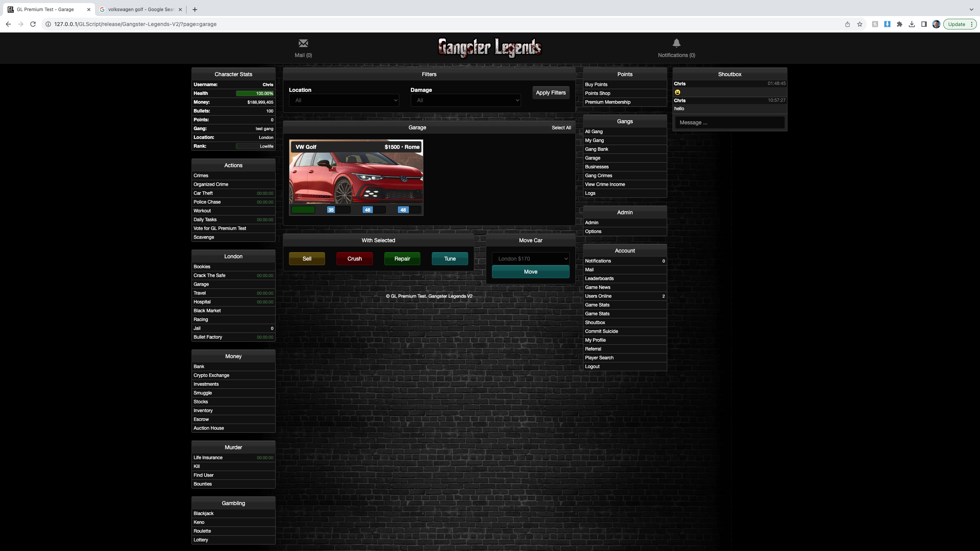The height and width of the screenshot is (551, 980).
Task: Click the smiley emoji in Shoutbox
Action: pos(678,92)
